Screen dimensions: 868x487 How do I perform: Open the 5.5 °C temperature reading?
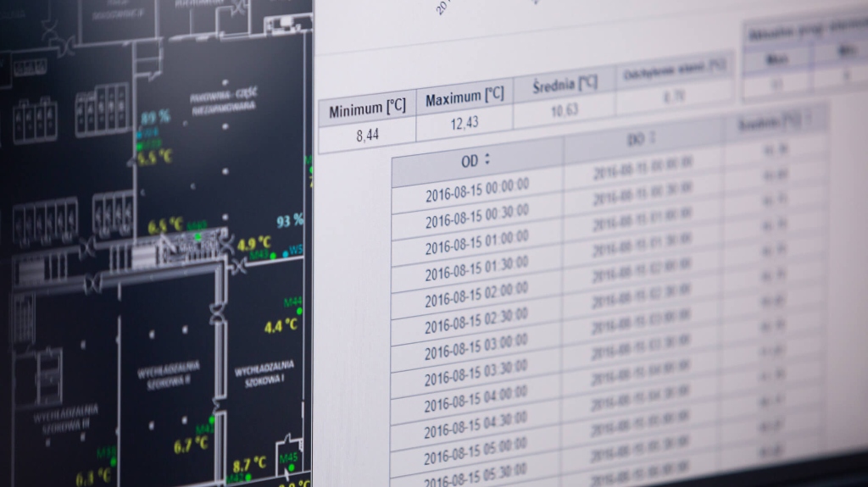click(155, 156)
